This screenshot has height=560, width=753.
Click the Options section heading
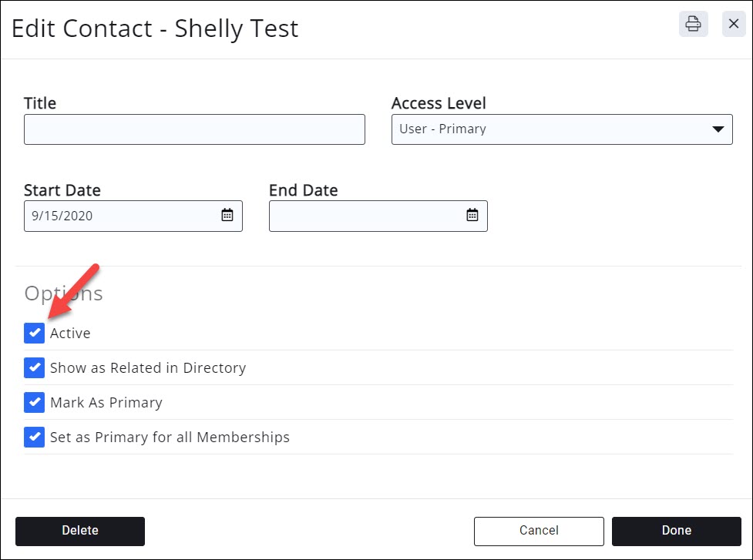click(63, 293)
